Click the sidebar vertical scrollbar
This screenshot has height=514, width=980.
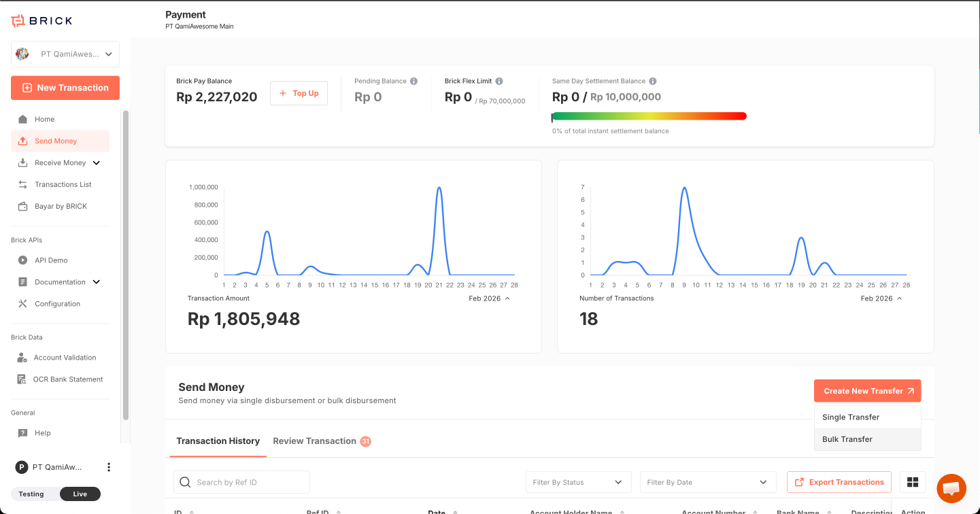[x=125, y=265]
